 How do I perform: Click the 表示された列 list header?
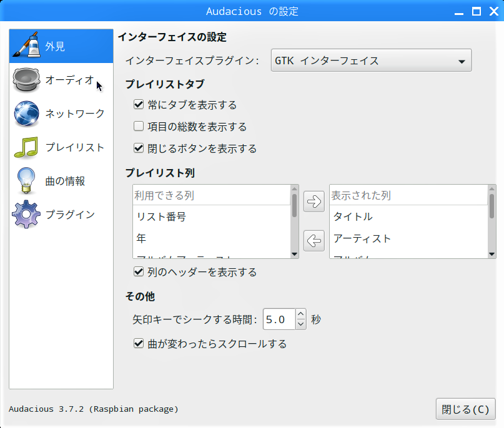pos(408,195)
